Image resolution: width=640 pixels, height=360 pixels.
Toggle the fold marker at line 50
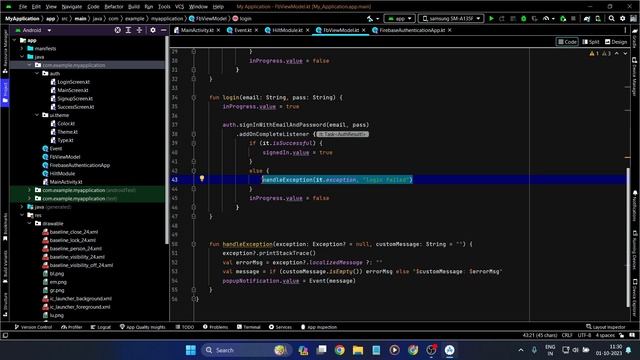pyautogui.click(x=193, y=244)
